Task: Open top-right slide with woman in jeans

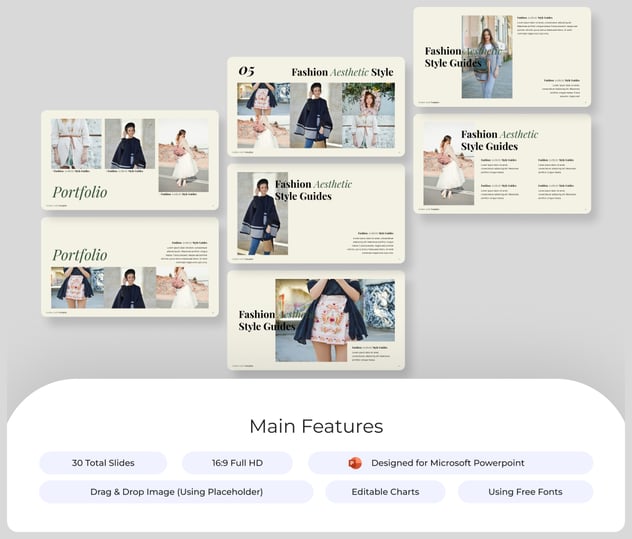Action: (502, 56)
